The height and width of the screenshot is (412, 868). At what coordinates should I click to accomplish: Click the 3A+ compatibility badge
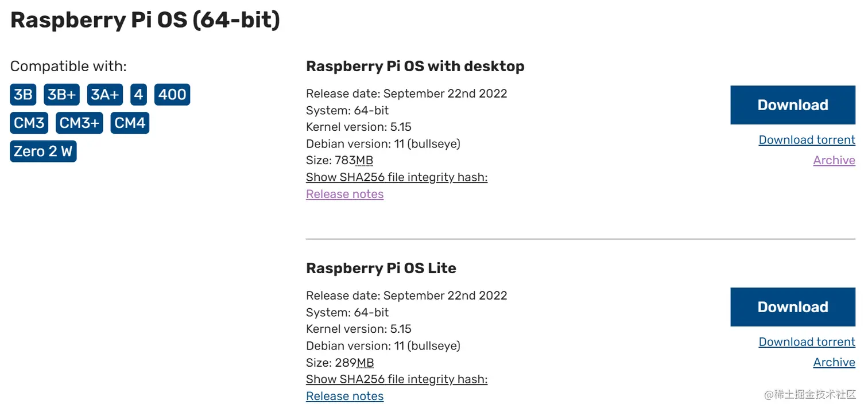click(x=104, y=94)
